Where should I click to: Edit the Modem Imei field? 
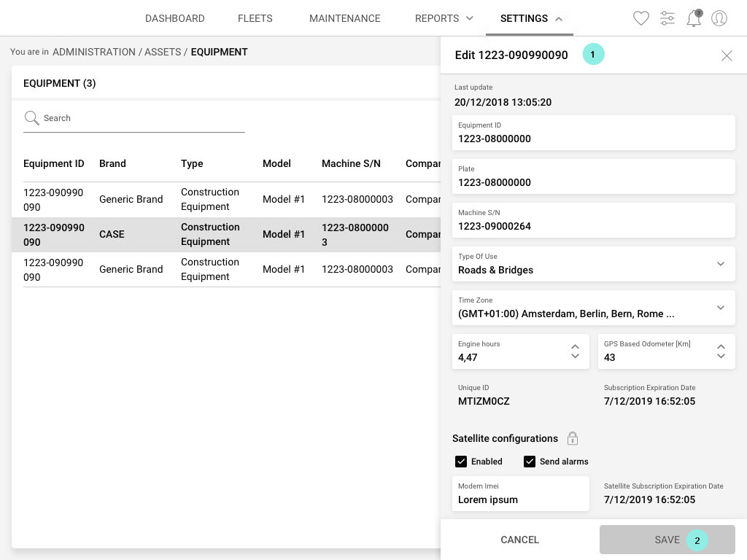(520, 494)
